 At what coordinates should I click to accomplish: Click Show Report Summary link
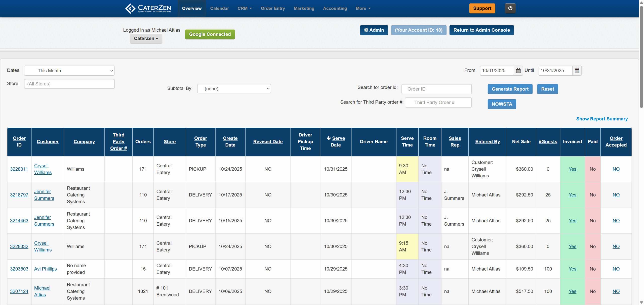point(602,119)
